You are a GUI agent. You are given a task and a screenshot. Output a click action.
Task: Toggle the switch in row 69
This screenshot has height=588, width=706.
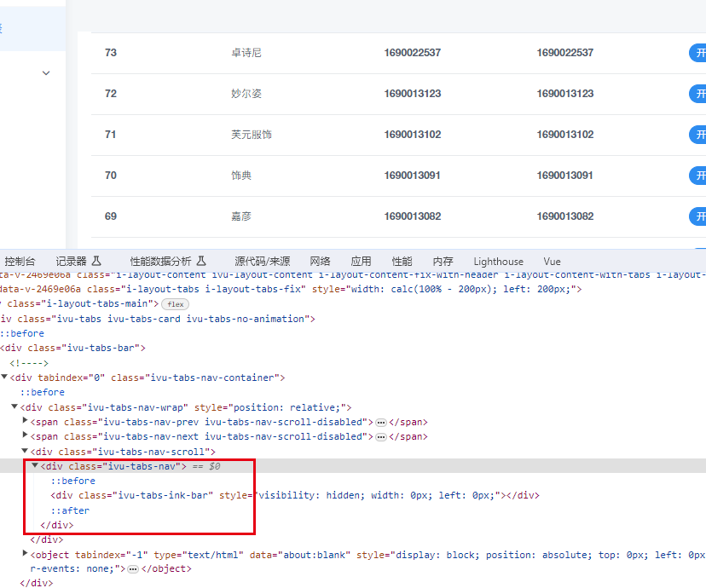[697, 216]
